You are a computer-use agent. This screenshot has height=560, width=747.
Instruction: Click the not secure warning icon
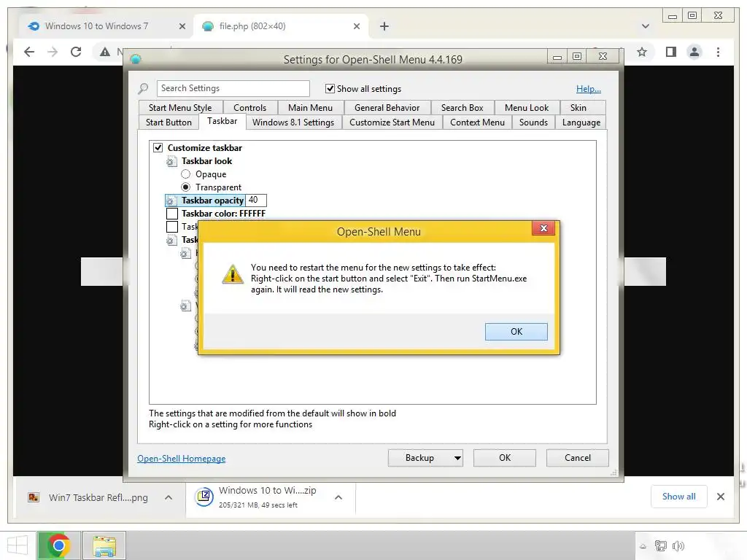point(105,52)
